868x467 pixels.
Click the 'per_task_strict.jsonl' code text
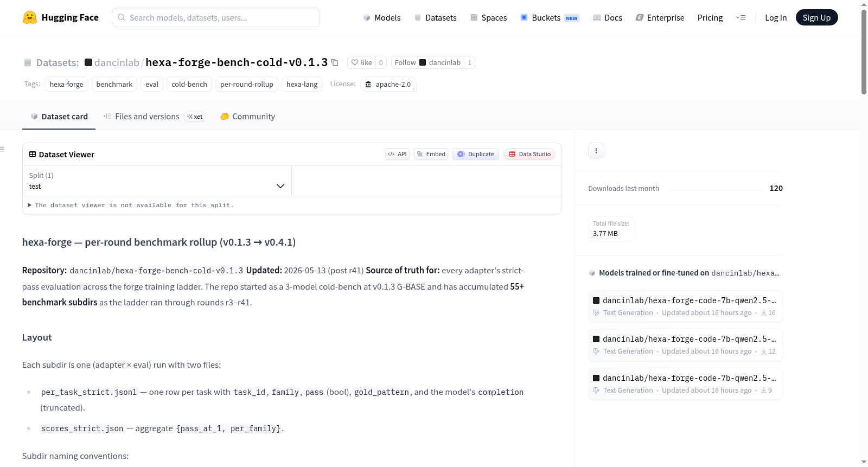89,392
